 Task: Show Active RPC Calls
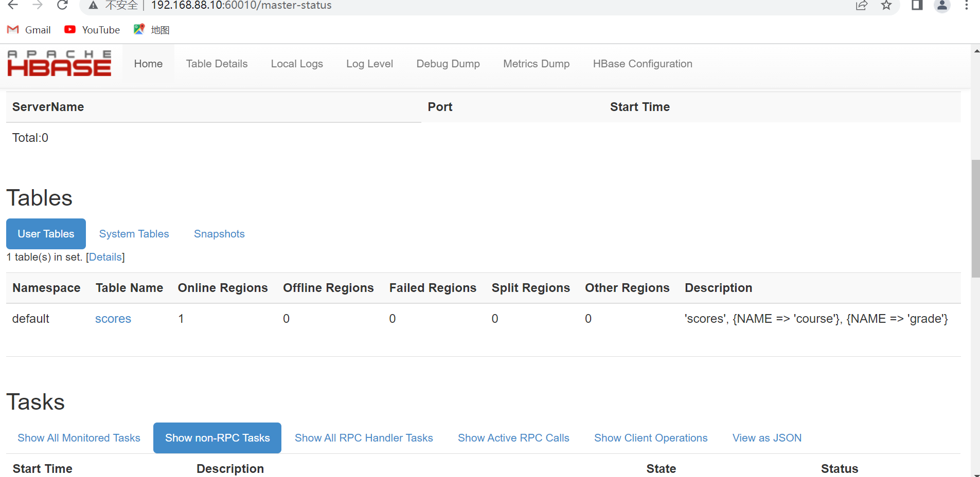pyautogui.click(x=513, y=438)
